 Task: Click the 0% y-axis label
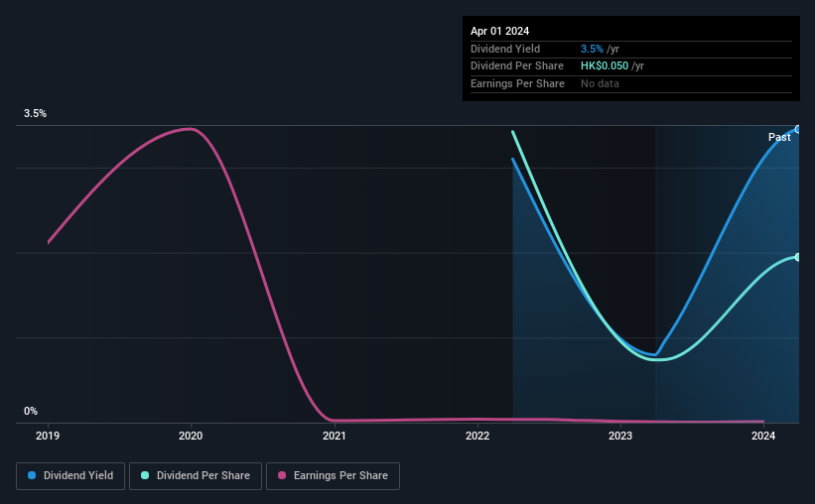(x=31, y=411)
